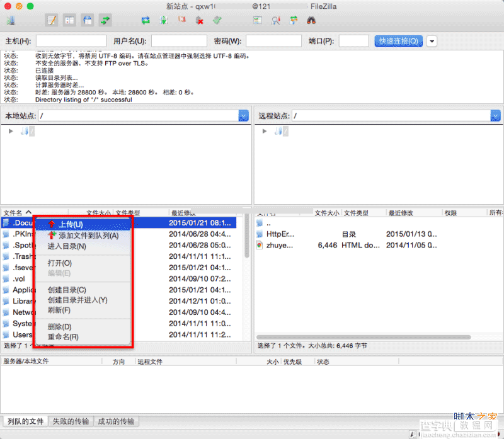Select the HttpEr... directory row

pos(378,234)
